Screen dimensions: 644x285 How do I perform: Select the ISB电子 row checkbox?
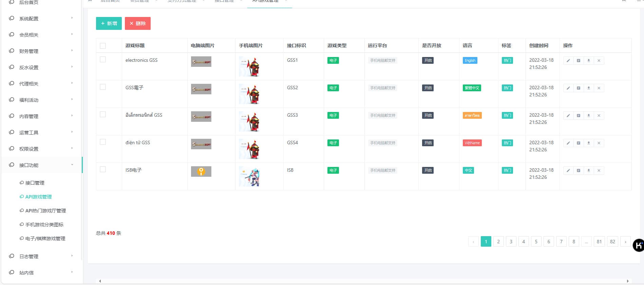click(x=103, y=170)
